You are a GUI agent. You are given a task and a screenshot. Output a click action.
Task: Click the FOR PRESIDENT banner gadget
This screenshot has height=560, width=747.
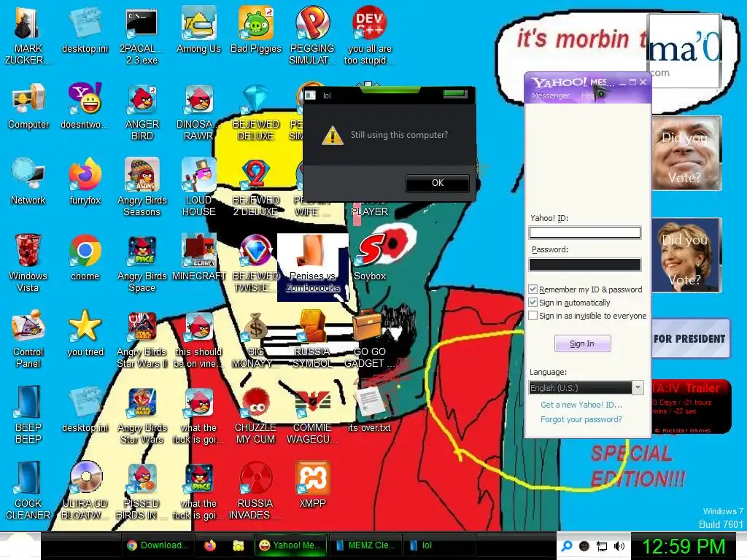(690, 338)
